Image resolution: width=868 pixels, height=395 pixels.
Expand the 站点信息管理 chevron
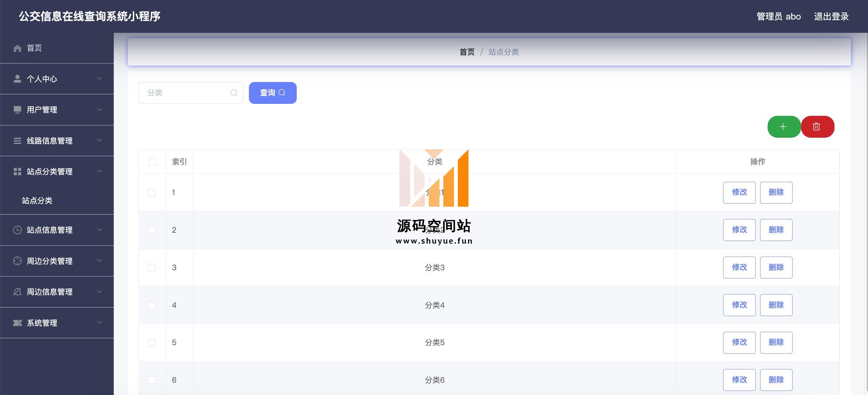click(x=100, y=230)
